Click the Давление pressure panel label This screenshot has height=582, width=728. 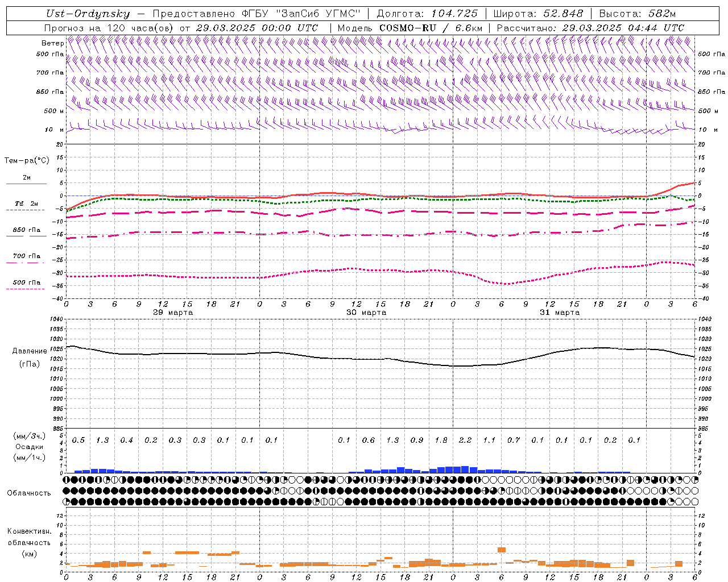(x=30, y=351)
